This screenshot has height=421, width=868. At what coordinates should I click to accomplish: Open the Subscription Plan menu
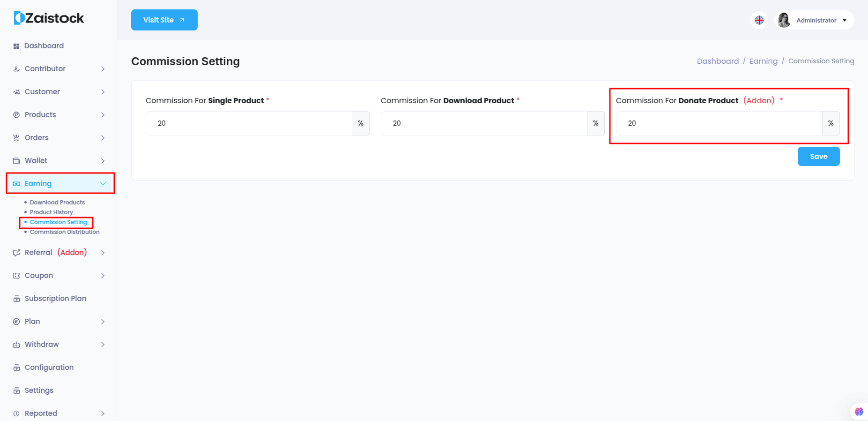click(55, 299)
